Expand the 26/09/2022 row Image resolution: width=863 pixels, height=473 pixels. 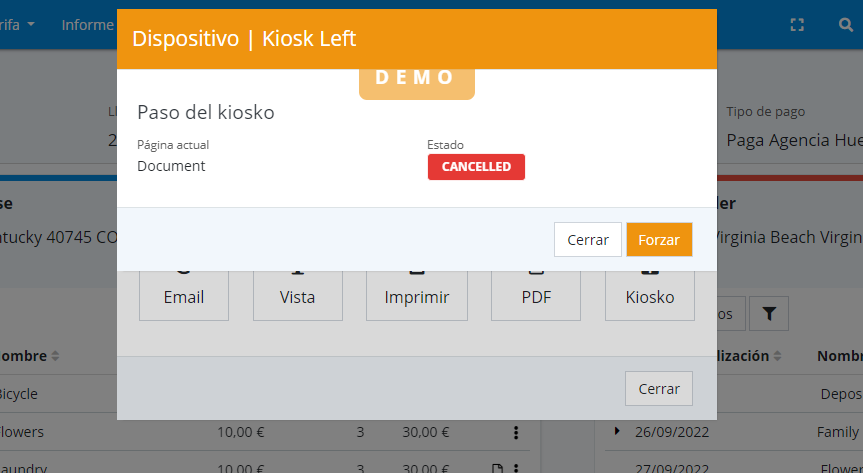click(617, 431)
